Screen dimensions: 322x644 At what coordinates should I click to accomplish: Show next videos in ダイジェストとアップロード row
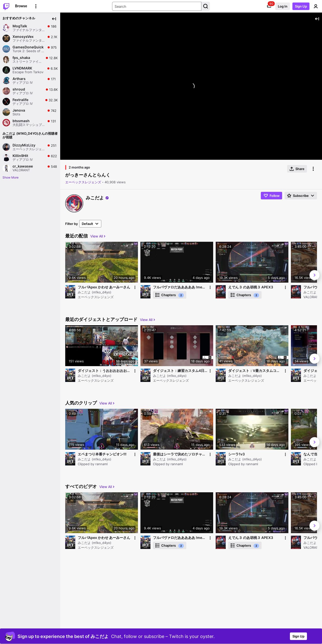[314, 359]
